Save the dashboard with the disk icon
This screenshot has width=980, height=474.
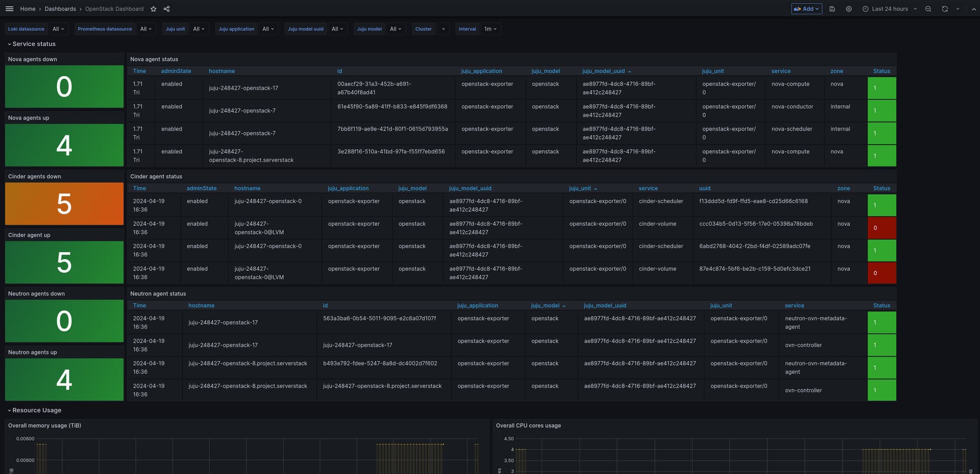(x=832, y=9)
